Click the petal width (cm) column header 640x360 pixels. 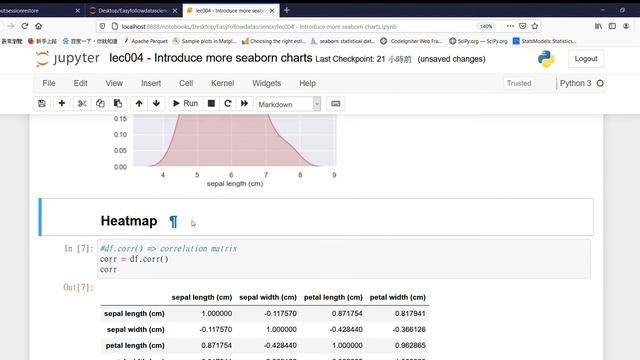tap(398, 297)
